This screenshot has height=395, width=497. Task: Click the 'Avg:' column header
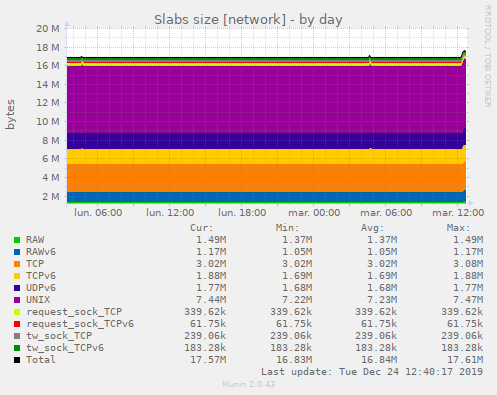coord(373,228)
